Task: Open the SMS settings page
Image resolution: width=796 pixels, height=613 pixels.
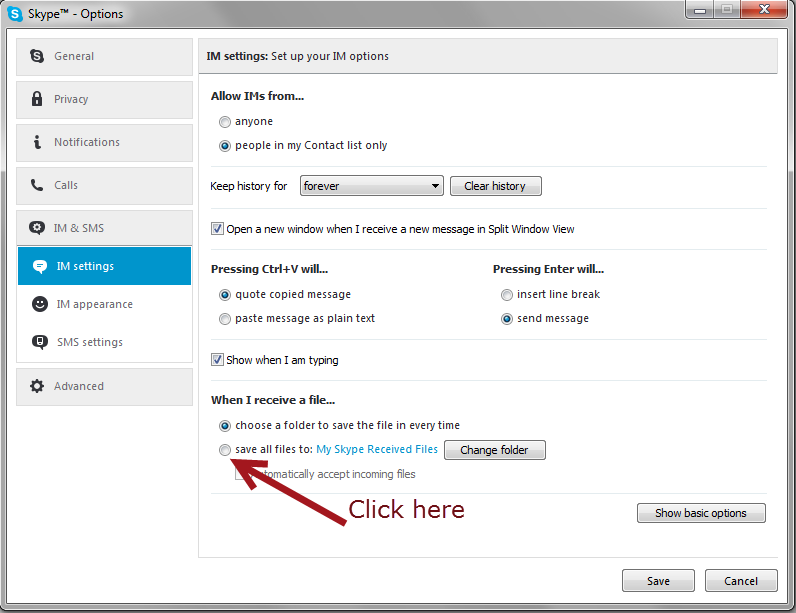Action: (x=105, y=342)
